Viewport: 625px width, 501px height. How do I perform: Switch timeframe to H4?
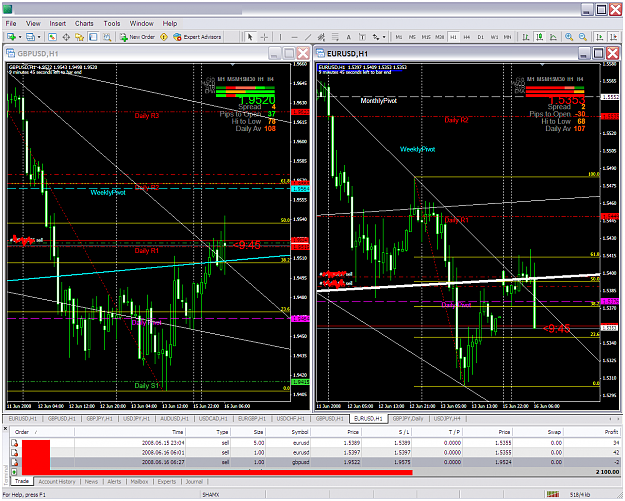pyautogui.click(x=467, y=37)
